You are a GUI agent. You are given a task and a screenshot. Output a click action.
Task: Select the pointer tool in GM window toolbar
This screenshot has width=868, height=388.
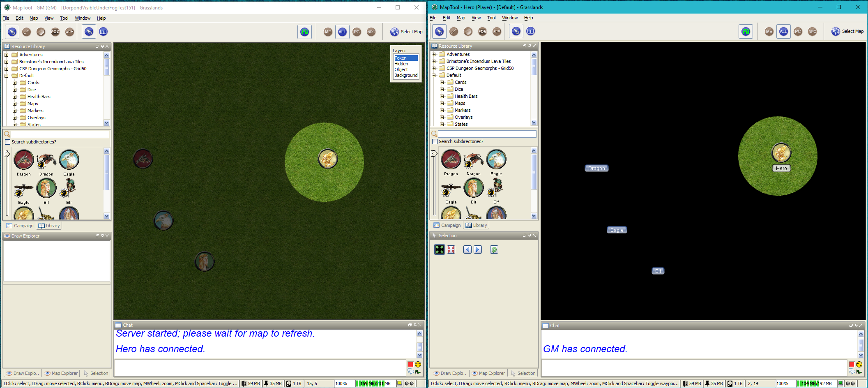(x=12, y=32)
